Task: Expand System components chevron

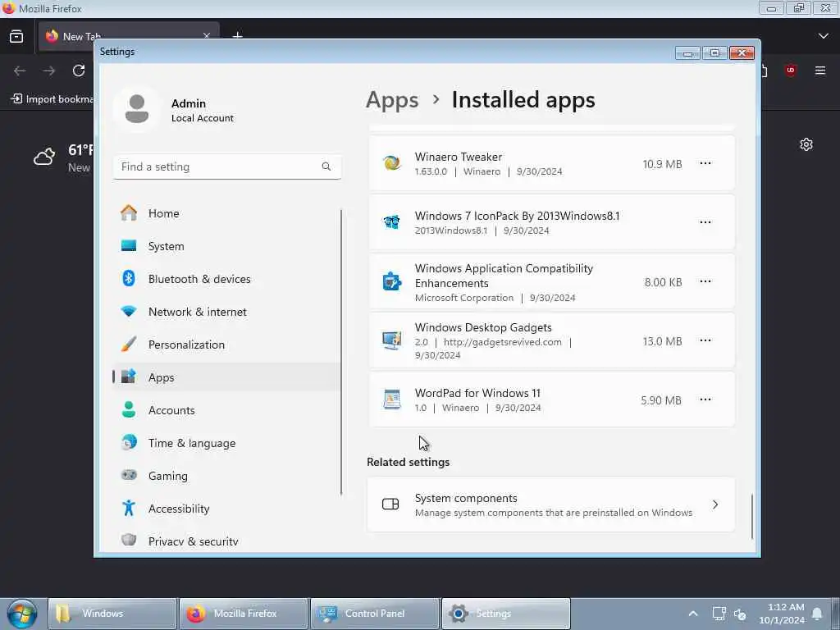Action: click(x=715, y=504)
